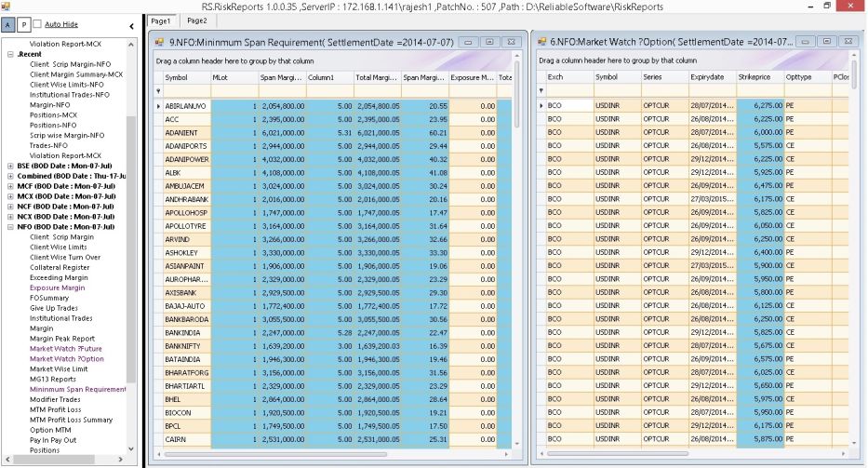Open Exposure Margin report link
The image size is (868, 468).
[57, 288]
